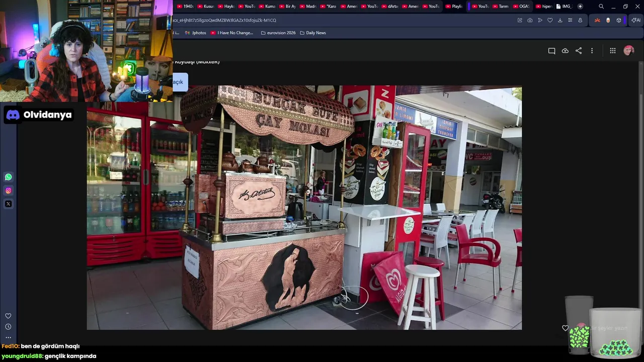The image size is (644, 362).
Task: Click the cloud add-to-library icon
Action: point(565,51)
